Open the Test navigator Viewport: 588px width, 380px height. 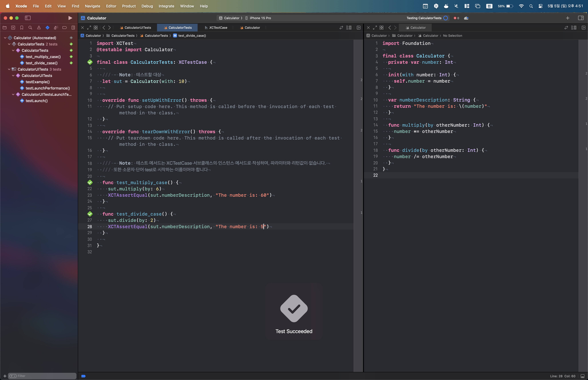pyautogui.click(x=47, y=28)
